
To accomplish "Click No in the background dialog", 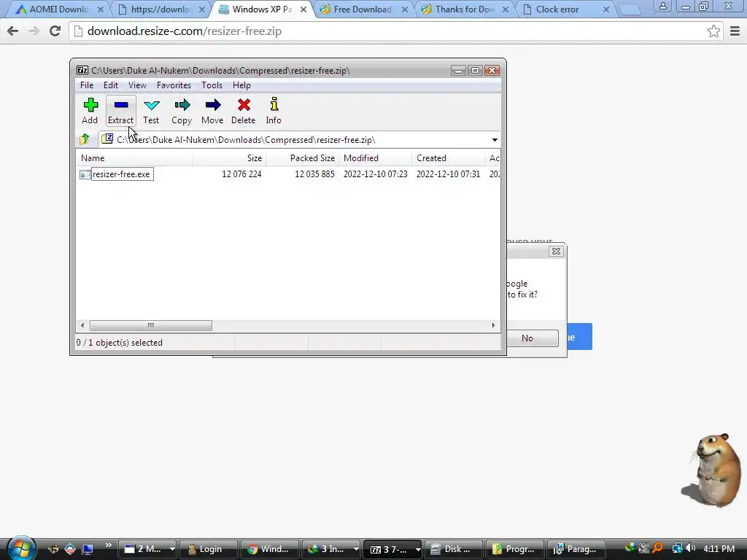I will click(527, 338).
